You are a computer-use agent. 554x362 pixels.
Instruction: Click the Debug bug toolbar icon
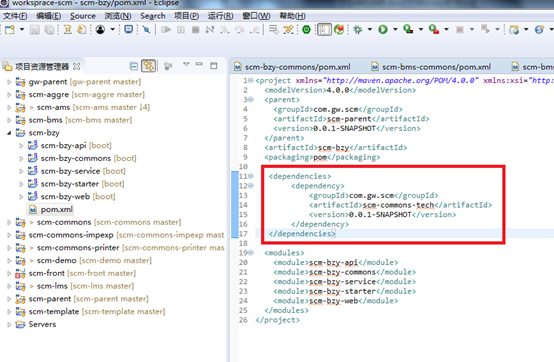click(x=358, y=29)
